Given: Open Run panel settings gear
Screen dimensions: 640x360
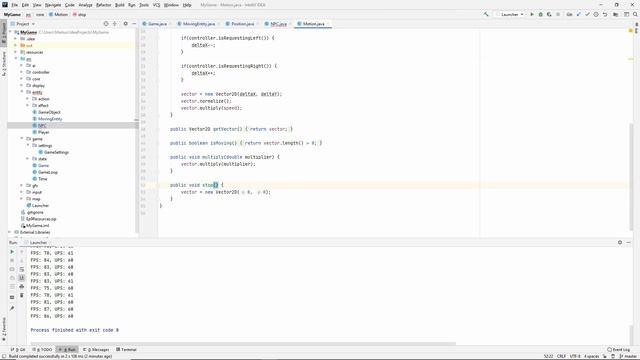Looking at the screenshot, I should 620,242.
